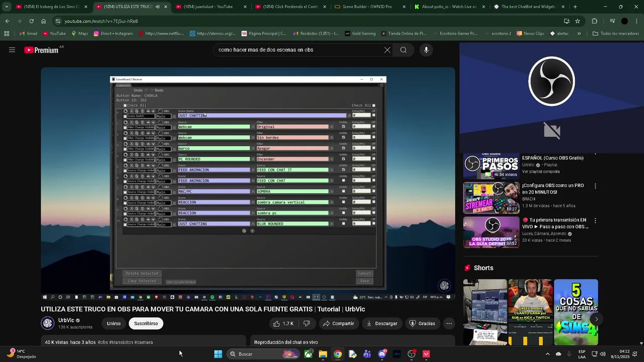Open Chrome extensions puzzle icon

click(x=594, y=21)
